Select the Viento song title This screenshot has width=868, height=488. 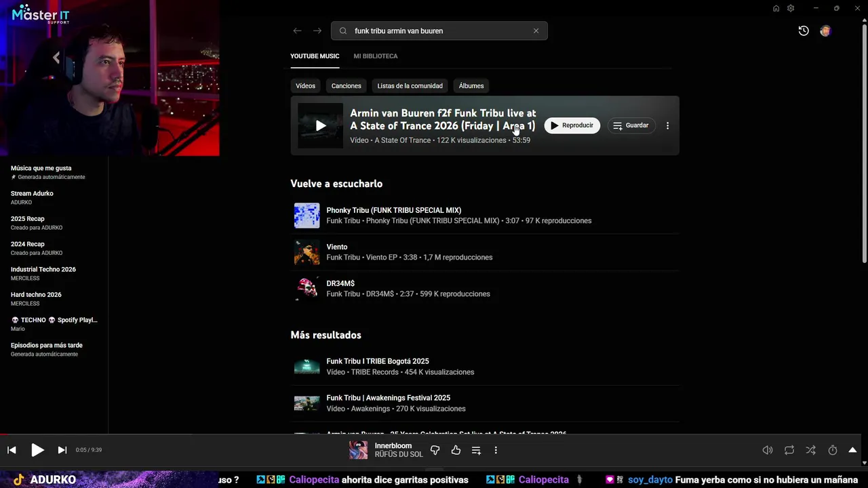click(x=336, y=247)
